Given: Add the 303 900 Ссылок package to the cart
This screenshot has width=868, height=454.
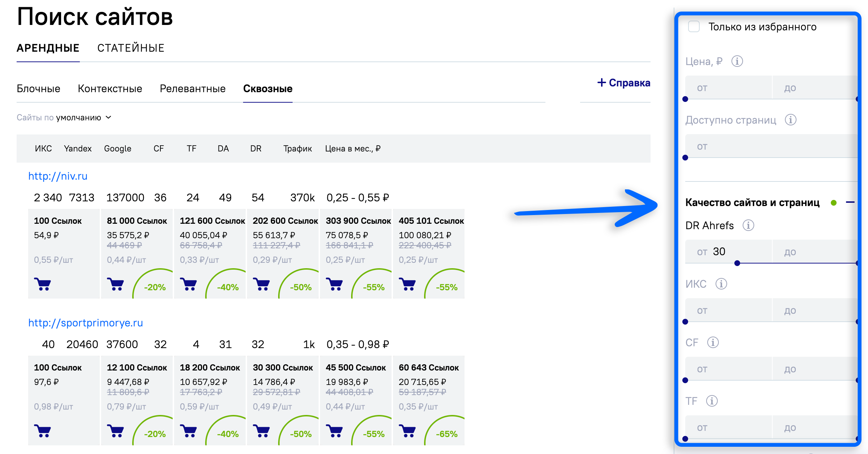Looking at the screenshot, I should click(334, 284).
